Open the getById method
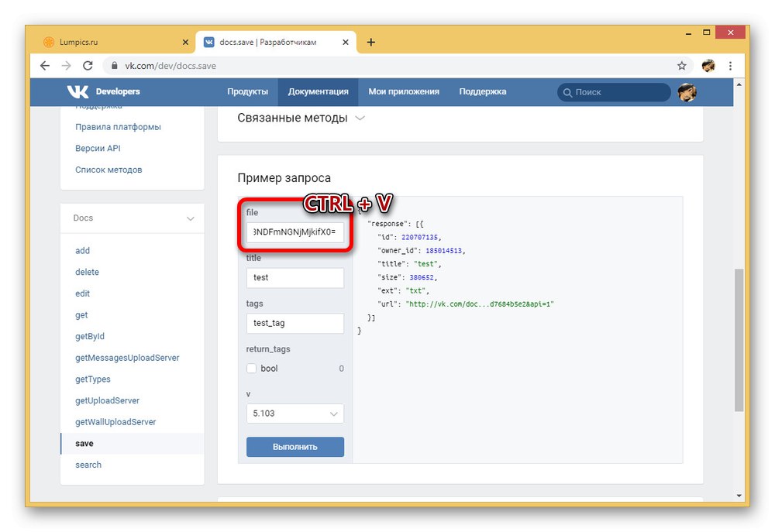The image size is (775, 532). pos(90,336)
